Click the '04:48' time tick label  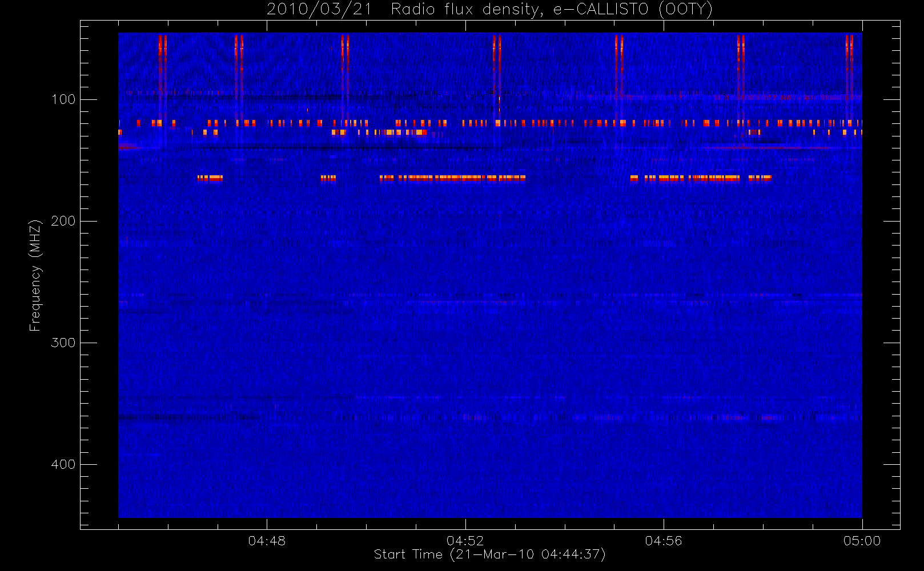click(267, 541)
